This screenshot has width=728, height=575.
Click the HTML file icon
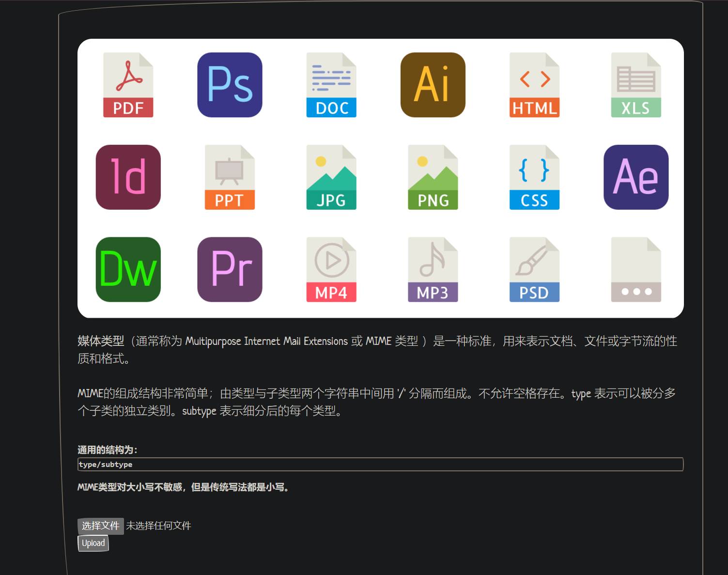[x=534, y=85]
